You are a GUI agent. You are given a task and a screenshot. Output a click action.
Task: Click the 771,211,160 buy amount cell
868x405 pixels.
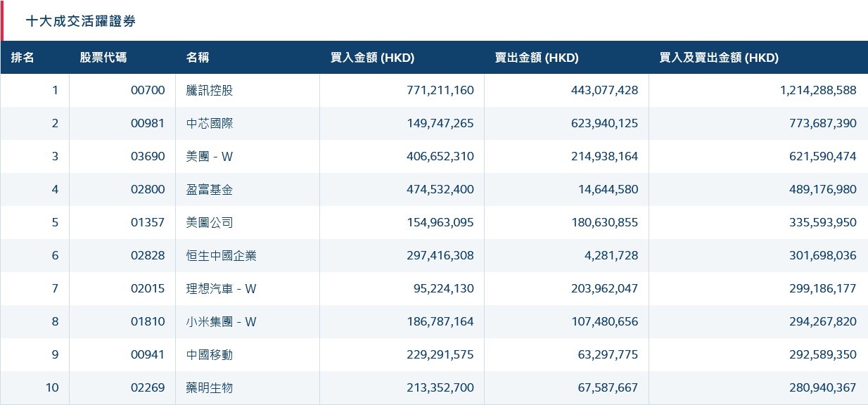click(x=438, y=90)
